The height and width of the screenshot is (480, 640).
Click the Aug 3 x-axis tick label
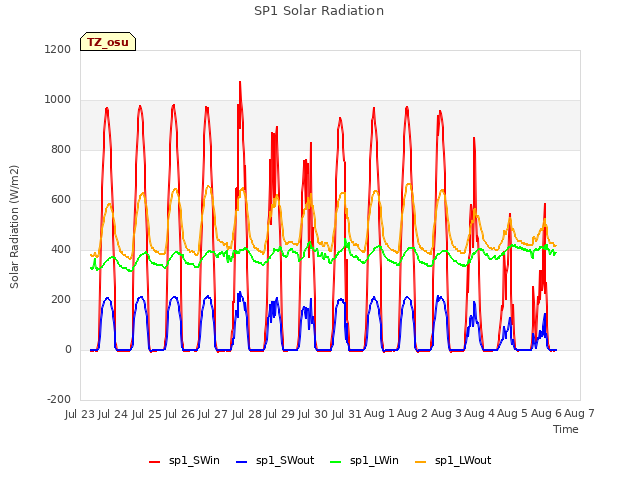(x=446, y=414)
